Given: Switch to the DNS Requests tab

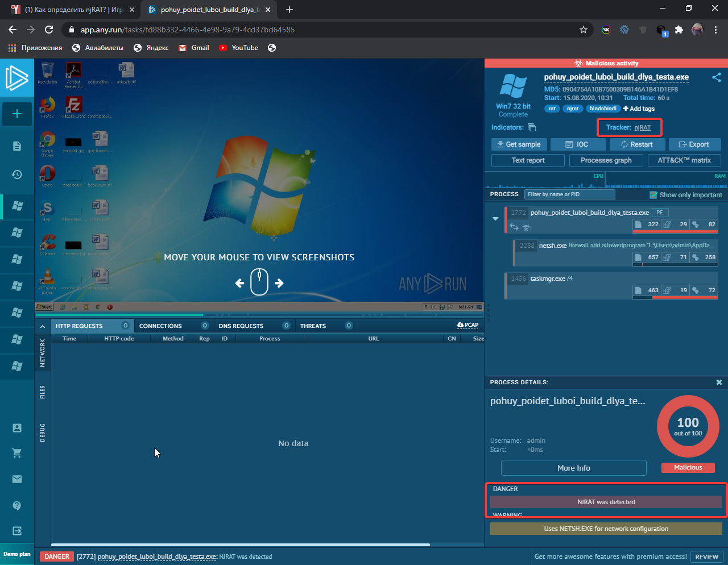Looking at the screenshot, I should click(241, 326).
